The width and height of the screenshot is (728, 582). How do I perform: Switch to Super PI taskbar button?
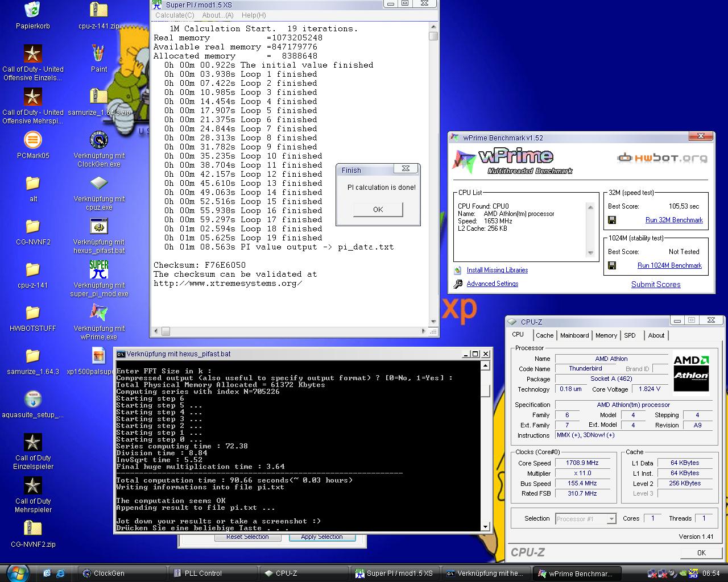[x=395, y=573]
